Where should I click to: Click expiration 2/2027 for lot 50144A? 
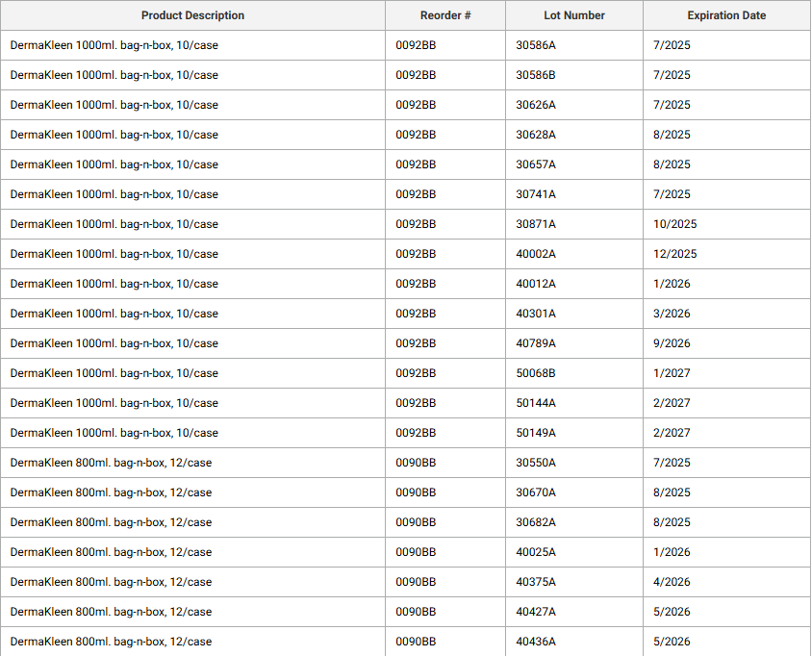click(x=672, y=403)
